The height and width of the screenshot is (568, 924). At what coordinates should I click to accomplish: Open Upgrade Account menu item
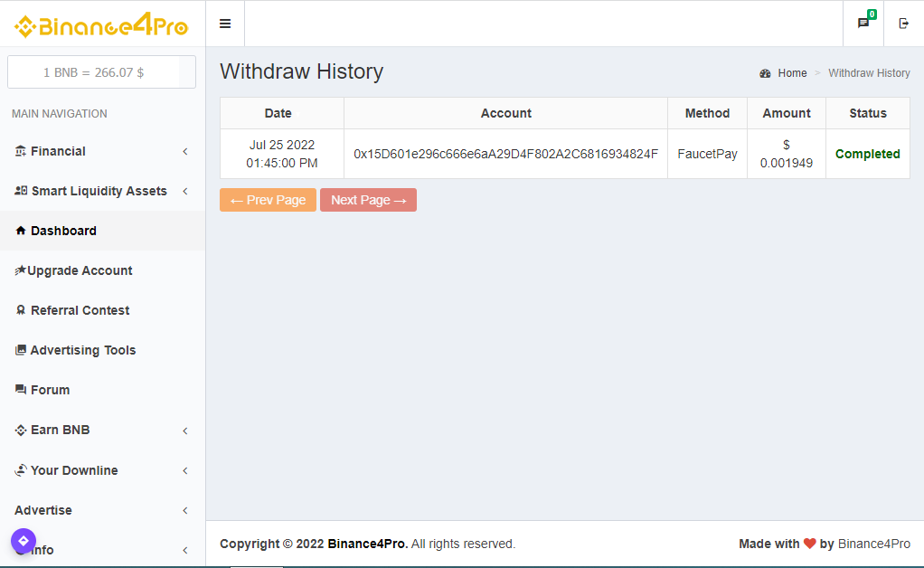[80, 270]
